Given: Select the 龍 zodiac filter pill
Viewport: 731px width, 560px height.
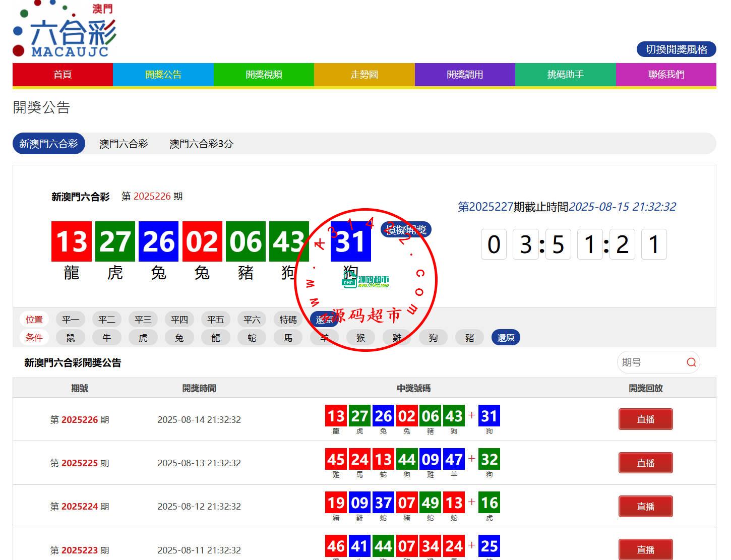Looking at the screenshot, I should [216, 338].
